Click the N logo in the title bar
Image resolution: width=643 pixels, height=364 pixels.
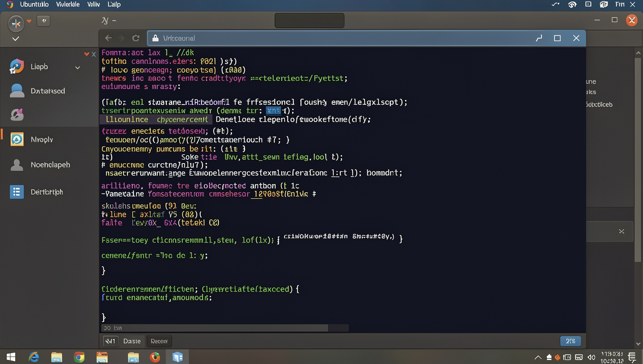105,20
